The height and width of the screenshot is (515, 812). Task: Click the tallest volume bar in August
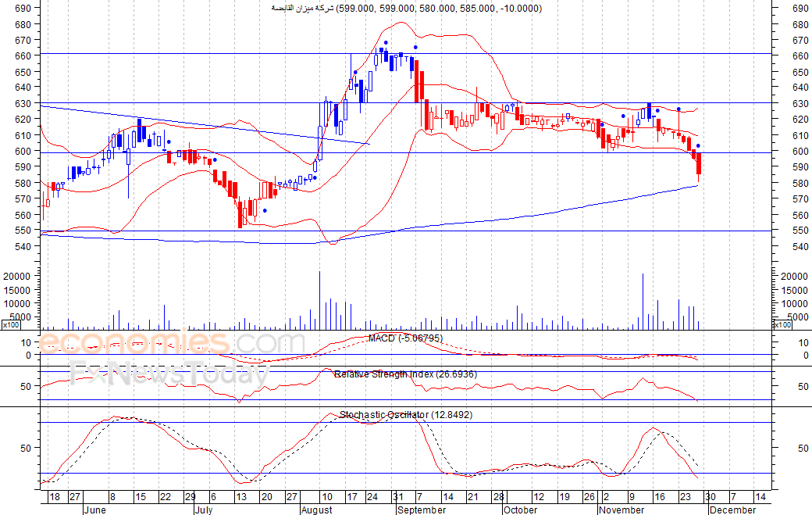[x=320, y=300]
